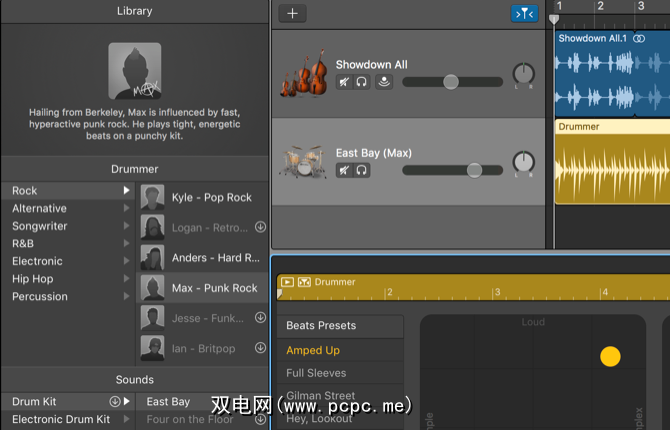This screenshot has width=670, height=430.
Task: Choose the Full Sleeves beat preset
Action: (x=316, y=373)
